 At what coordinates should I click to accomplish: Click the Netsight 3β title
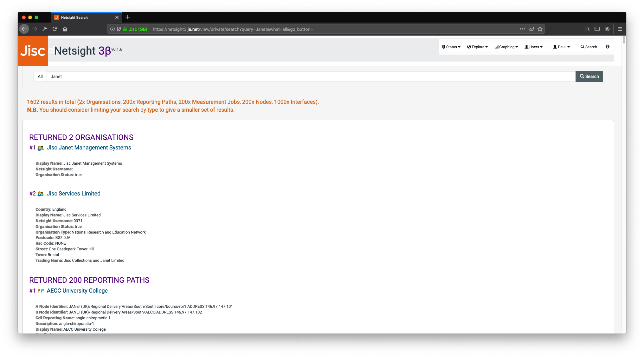82,51
